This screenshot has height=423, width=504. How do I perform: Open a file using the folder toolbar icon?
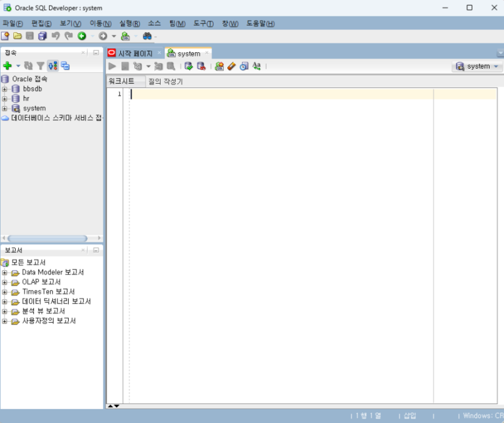tap(17, 36)
